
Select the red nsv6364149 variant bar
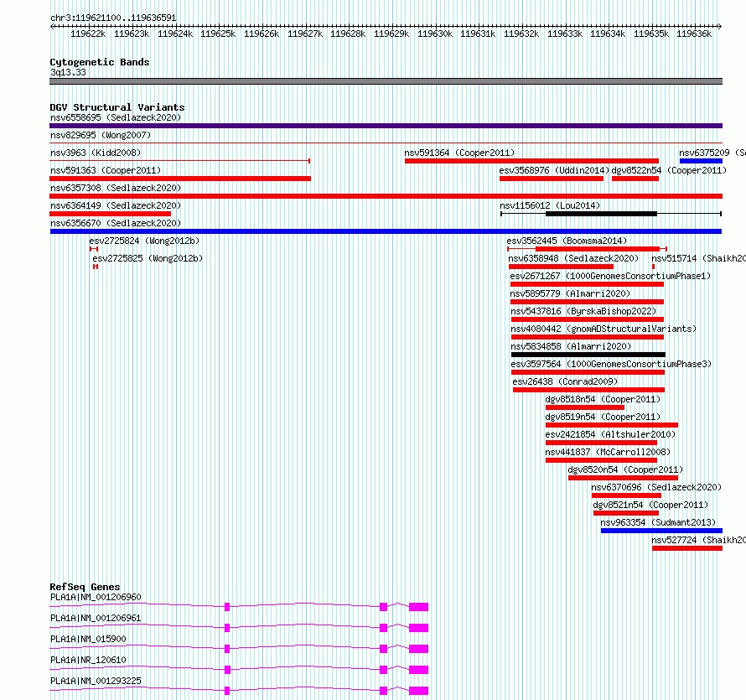pos(110,214)
